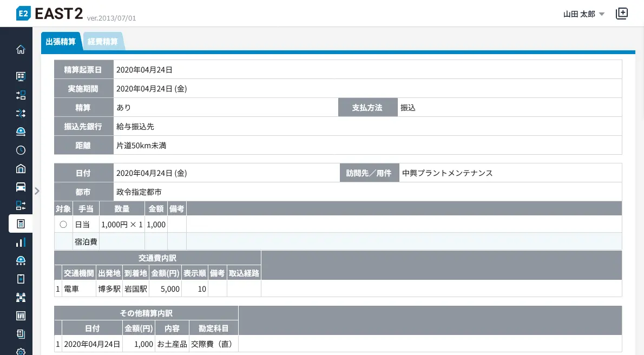The image size is (644, 355).
Task: Click the add window icon at top right
Action: pyautogui.click(x=622, y=14)
